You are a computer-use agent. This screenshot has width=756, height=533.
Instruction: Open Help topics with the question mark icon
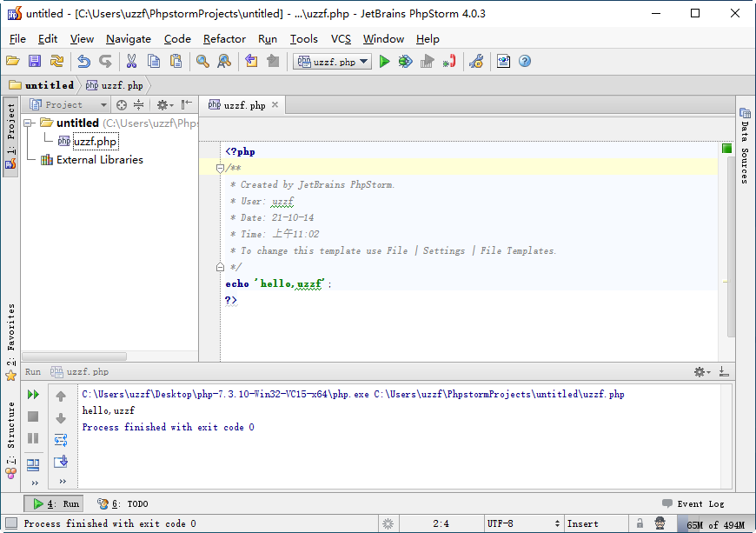point(525,61)
